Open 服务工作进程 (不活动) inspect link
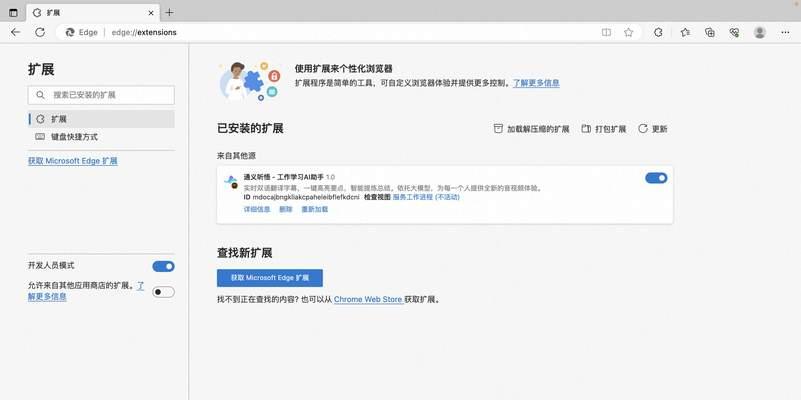 (x=426, y=197)
